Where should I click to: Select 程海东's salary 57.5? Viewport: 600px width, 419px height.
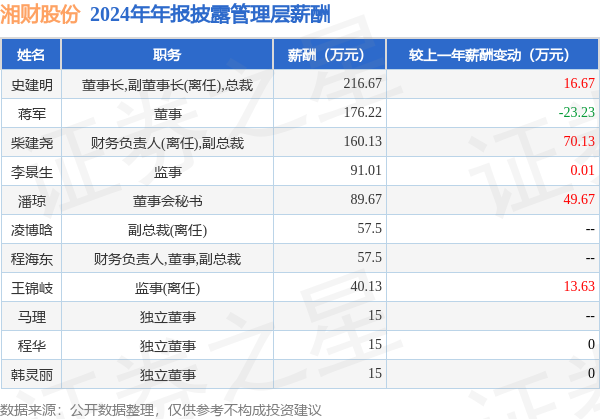[369, 257]
